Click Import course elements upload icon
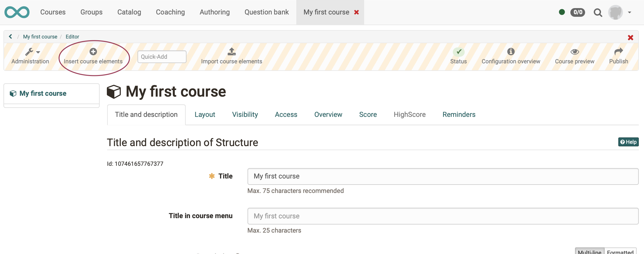 [232, 52]
